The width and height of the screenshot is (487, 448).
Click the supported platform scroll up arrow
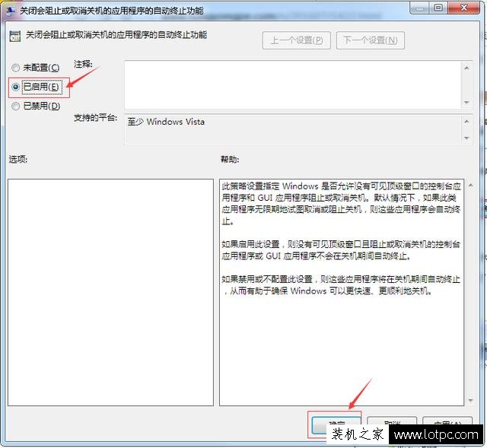(466, 122)
